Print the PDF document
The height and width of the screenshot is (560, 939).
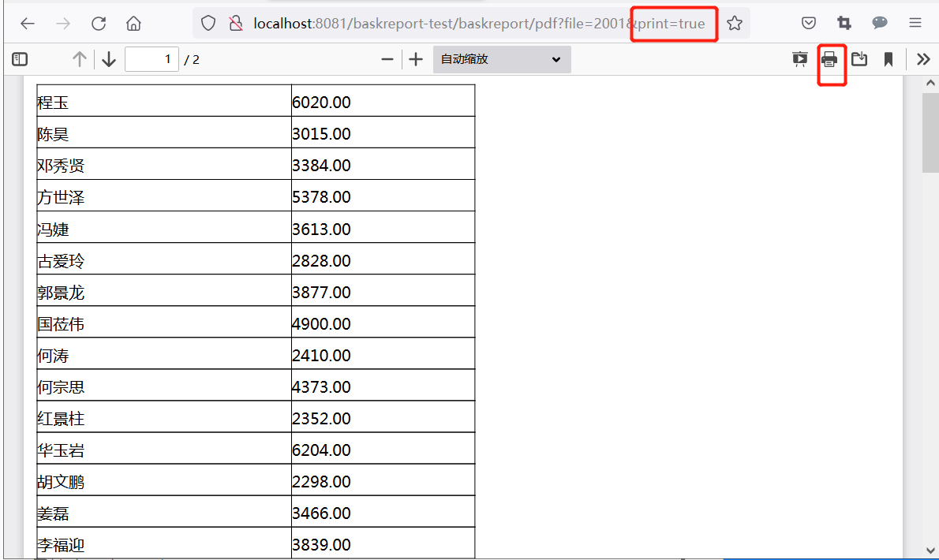click(x=829, y=59)
